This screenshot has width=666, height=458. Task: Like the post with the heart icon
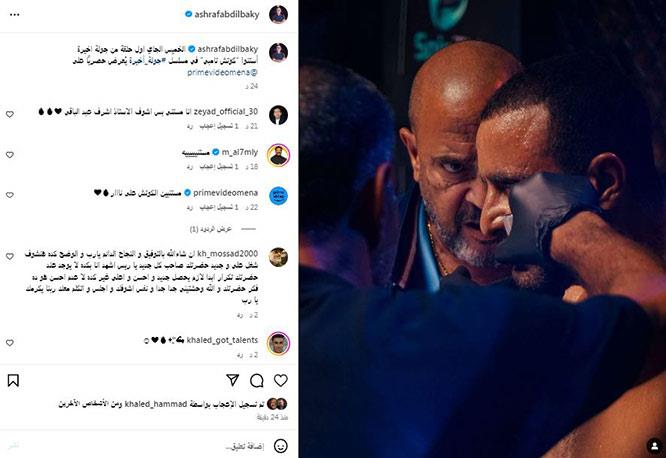tap(280, 380)
